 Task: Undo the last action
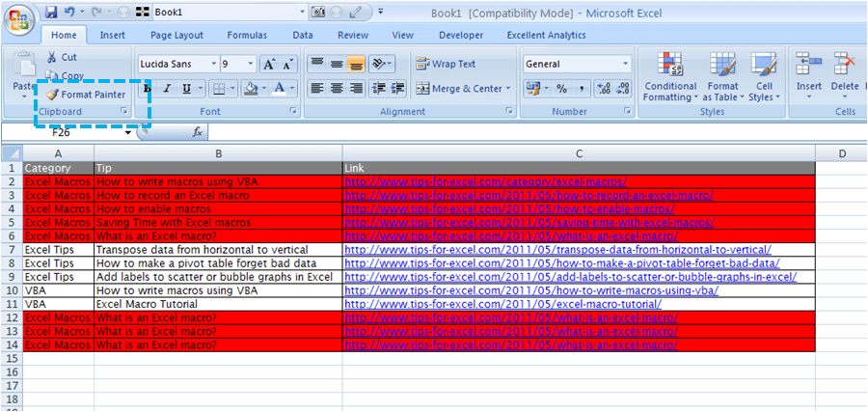pyautogui.click(x=69, y=12)
